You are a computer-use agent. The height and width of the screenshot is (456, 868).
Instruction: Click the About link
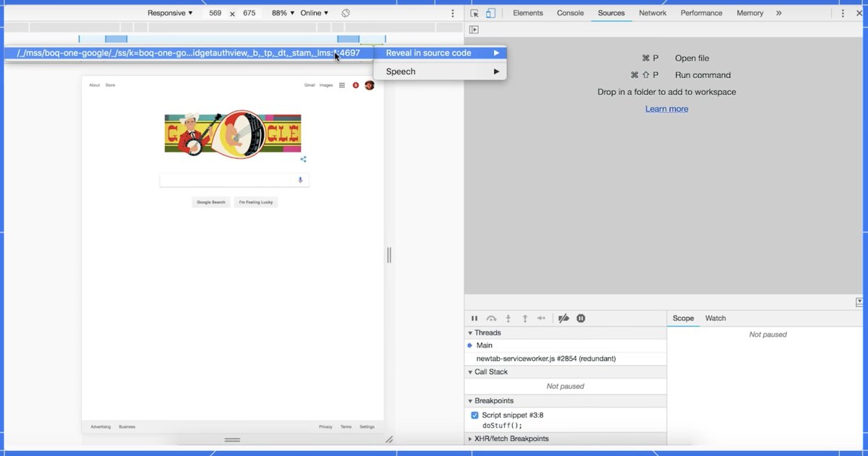95,85
